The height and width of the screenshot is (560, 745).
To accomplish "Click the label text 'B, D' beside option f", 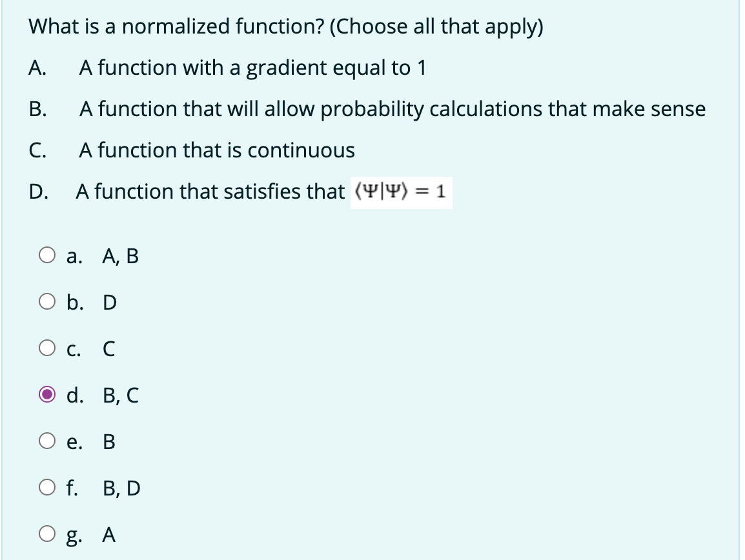I will pyautogui.click(x=121, y=488).
